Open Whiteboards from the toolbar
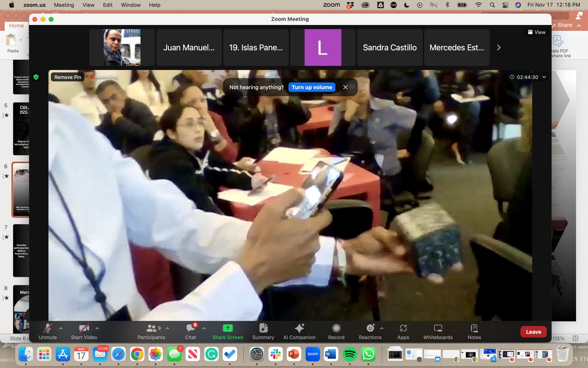Screen dimensions: 588x368 pyautogui.click(x=438, y=328)
